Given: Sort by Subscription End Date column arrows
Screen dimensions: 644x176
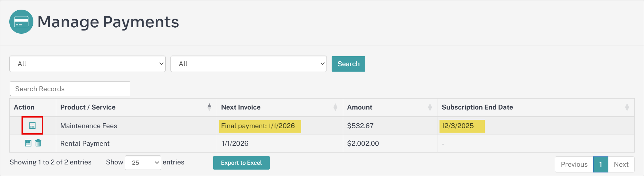Looking at the screenshot, I should 627,107.
